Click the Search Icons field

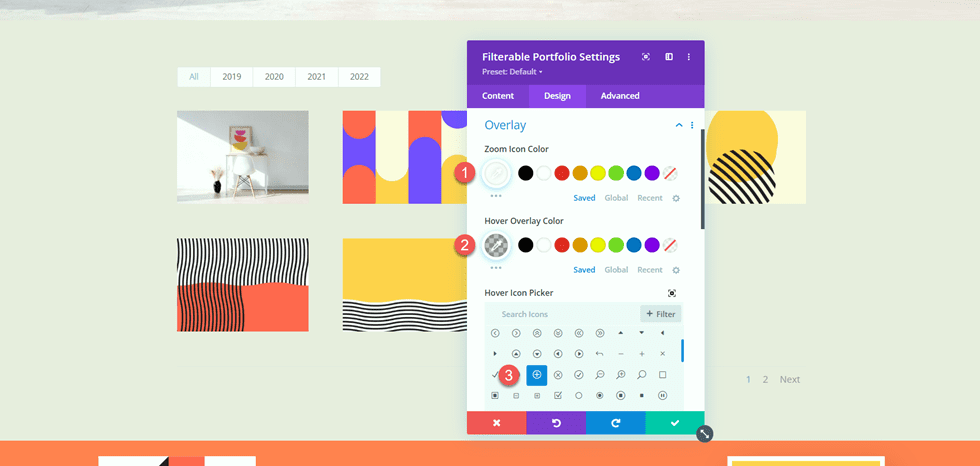tap(562, 314)
